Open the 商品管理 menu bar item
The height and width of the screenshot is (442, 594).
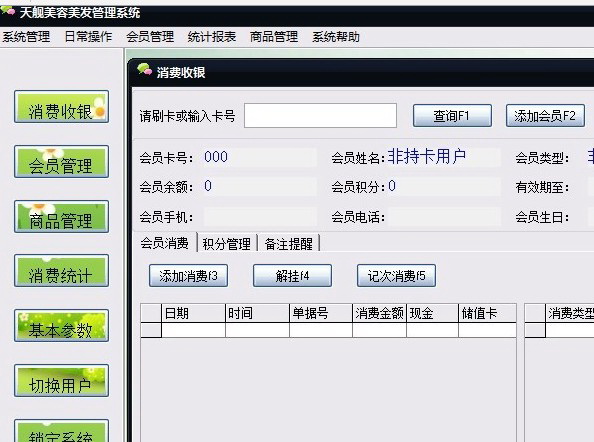click(x=274, y=37)
